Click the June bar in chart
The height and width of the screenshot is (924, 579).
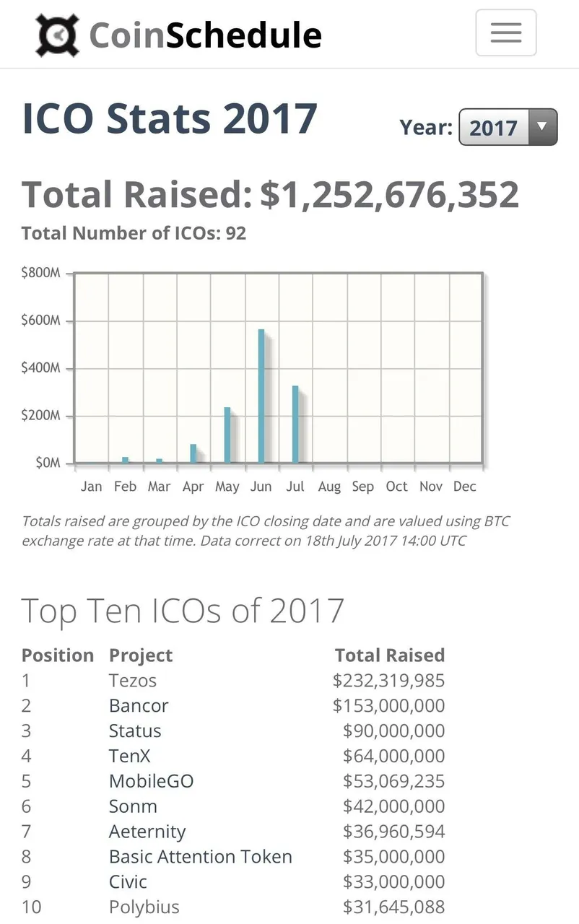(x=261, y=396)
